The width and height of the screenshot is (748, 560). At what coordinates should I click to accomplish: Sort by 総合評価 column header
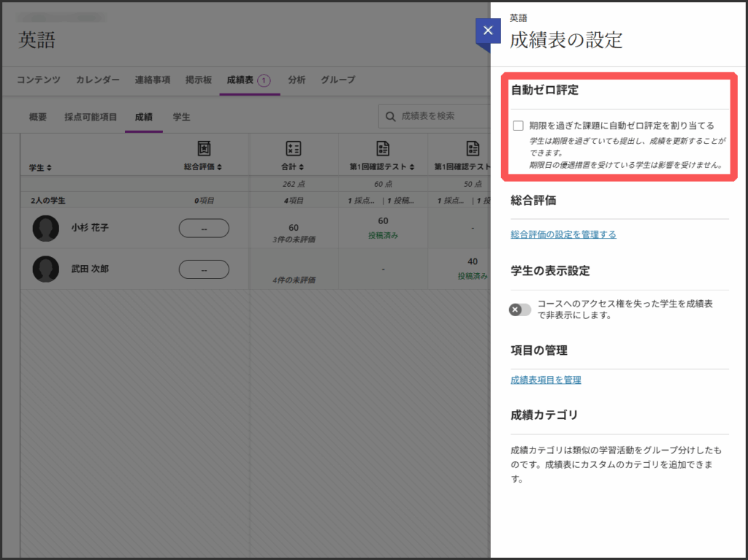tap(203, 167)
